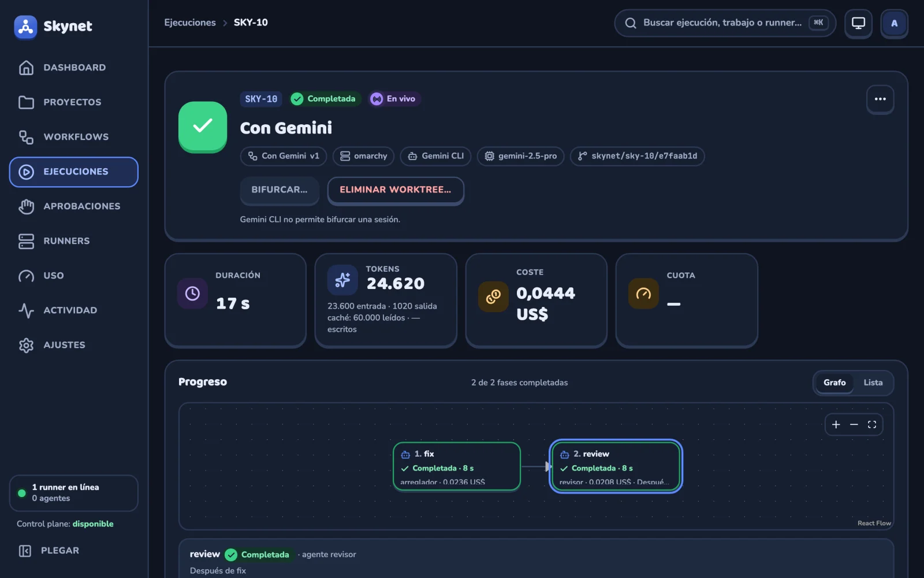Click the robot icon in fix node
The height and width of the screenshot is (578, 924).
click(405, 454)
